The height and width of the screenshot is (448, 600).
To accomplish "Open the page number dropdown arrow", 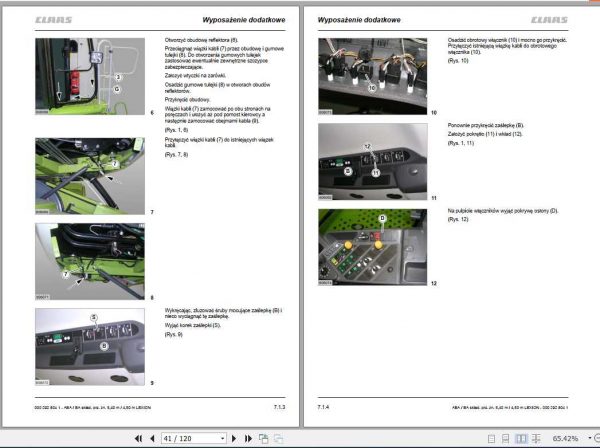I will point(222,438).
